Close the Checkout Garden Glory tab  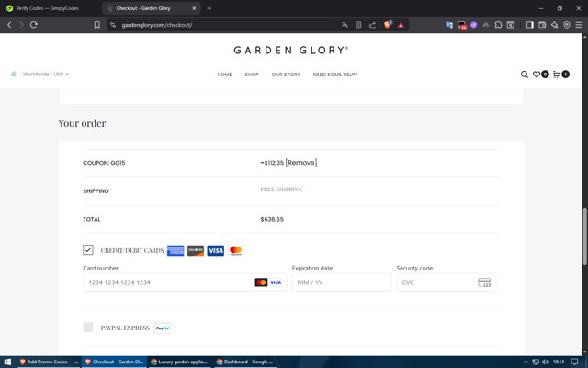[194, 8]
